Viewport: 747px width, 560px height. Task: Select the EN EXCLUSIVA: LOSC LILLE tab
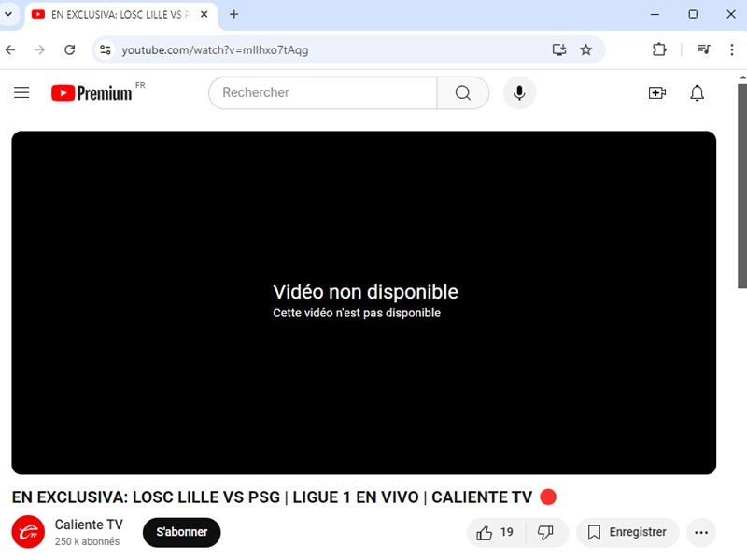[120, 15]
